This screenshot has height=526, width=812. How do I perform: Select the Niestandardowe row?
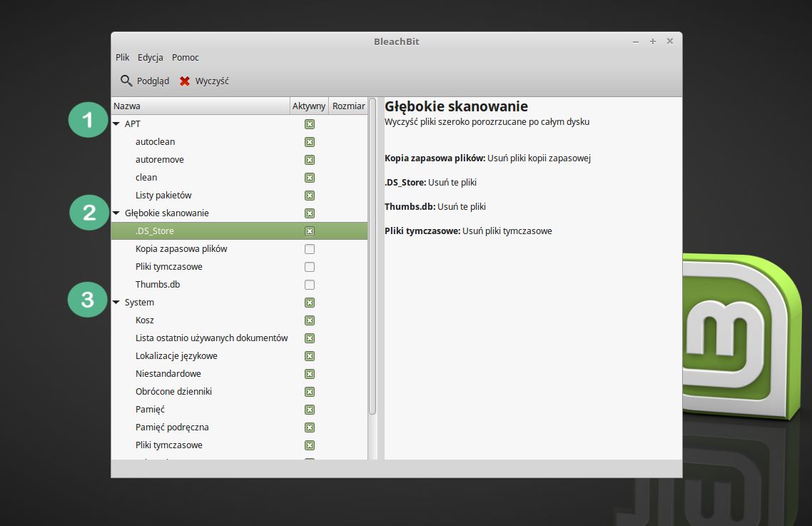coord(239,374)
